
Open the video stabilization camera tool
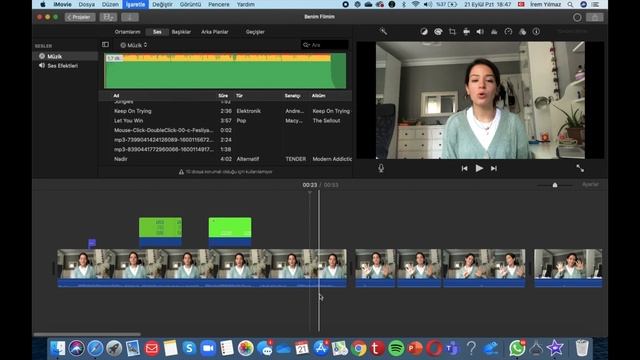pos(466,31)
